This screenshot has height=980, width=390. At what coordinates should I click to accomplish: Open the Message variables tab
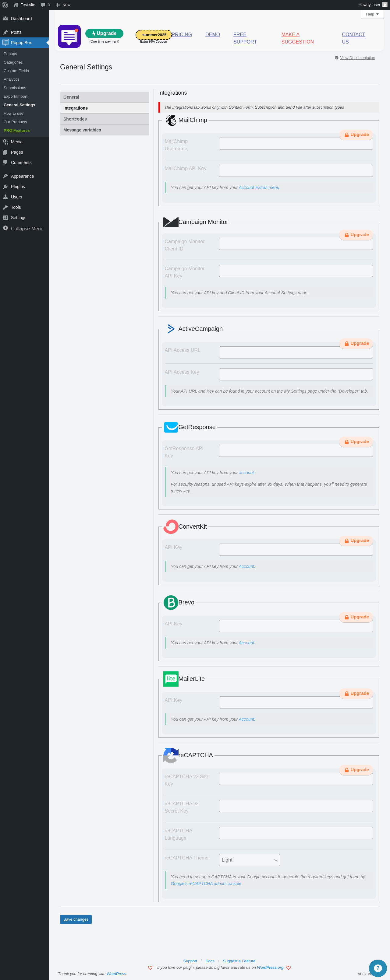(104, 130)
